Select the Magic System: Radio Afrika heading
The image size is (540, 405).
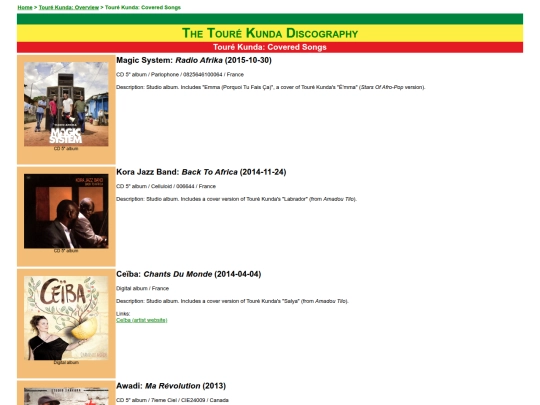194,60
